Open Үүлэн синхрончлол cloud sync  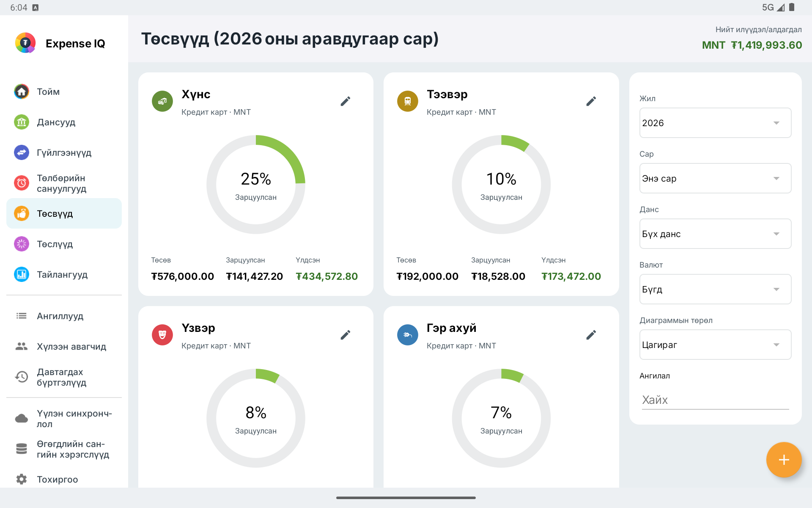(64, 418)
